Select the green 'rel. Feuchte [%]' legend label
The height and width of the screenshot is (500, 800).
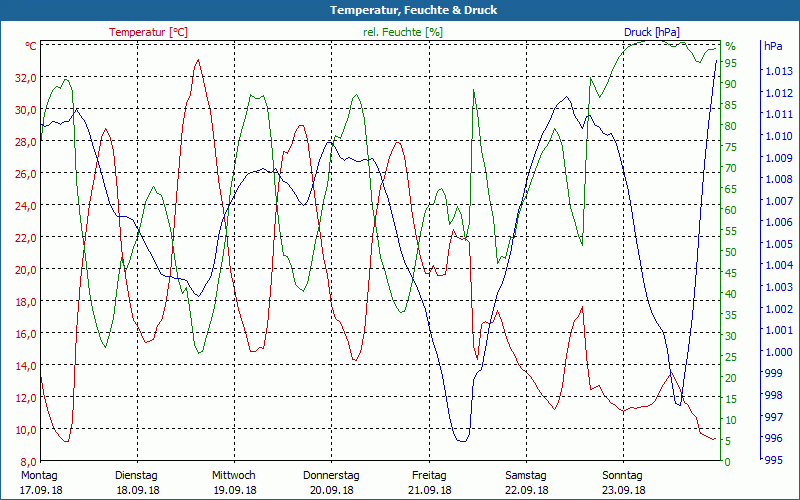[x=403, y=32]
